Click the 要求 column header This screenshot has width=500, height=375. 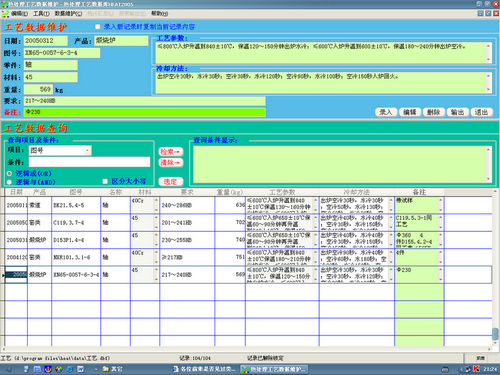click(x=187, y=192)
